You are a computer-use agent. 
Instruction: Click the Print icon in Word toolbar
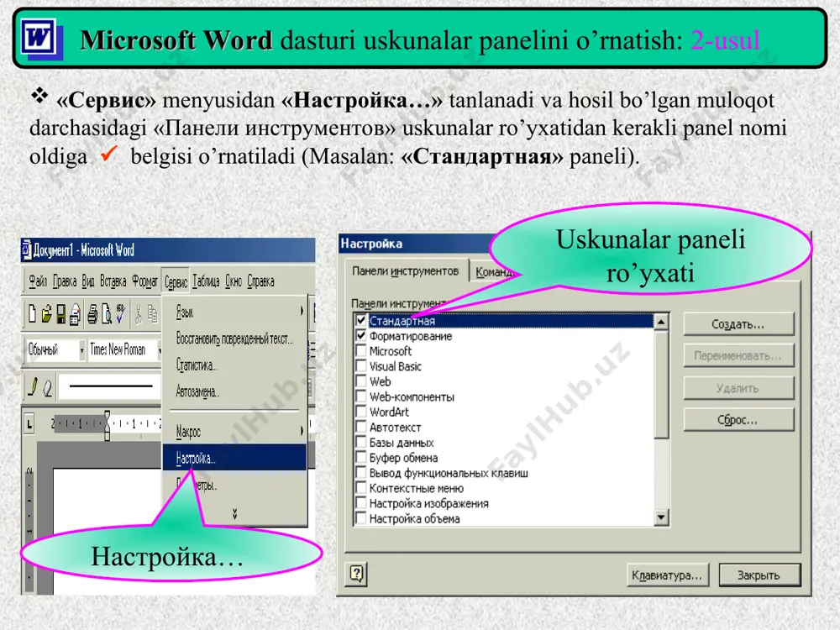coord(92,314)
